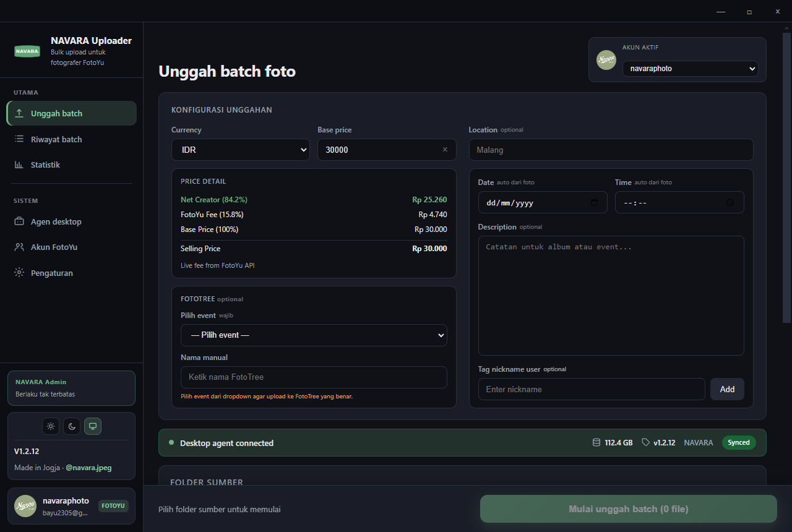The image size is (792, 532).
Task: Open the calendar picker in Date field
Action: pos(595,202)
